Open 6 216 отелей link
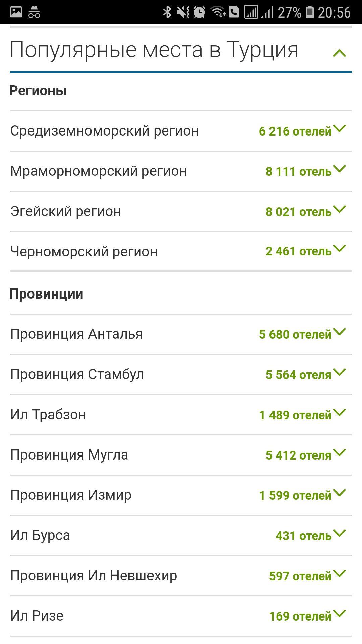This screenshot has height=644, width=362. tap(295, 131)
